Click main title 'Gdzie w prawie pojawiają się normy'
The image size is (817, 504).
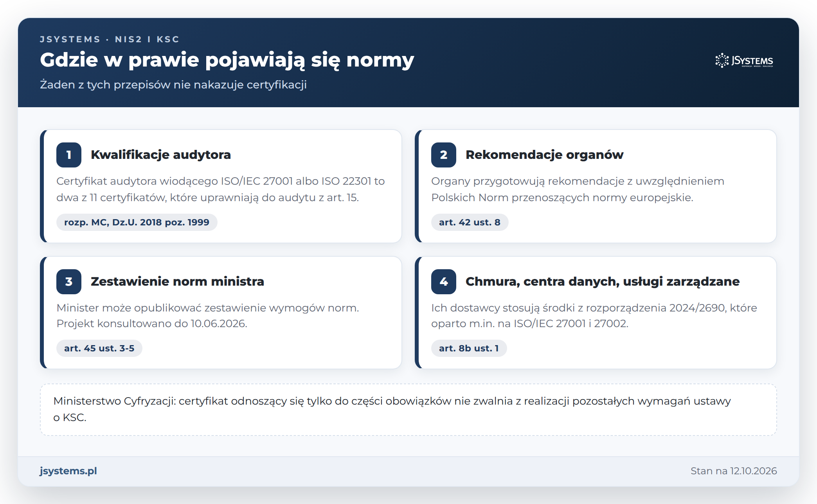[227, 60]
